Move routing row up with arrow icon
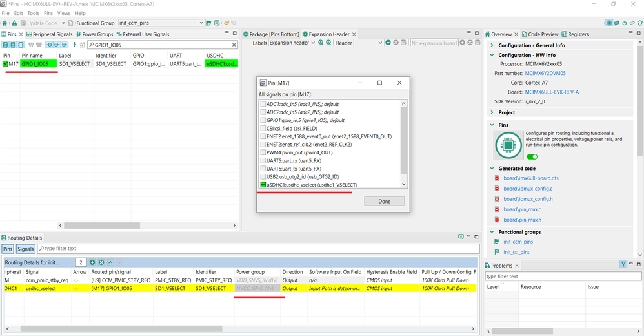644x336 pixels. [110, 262]
